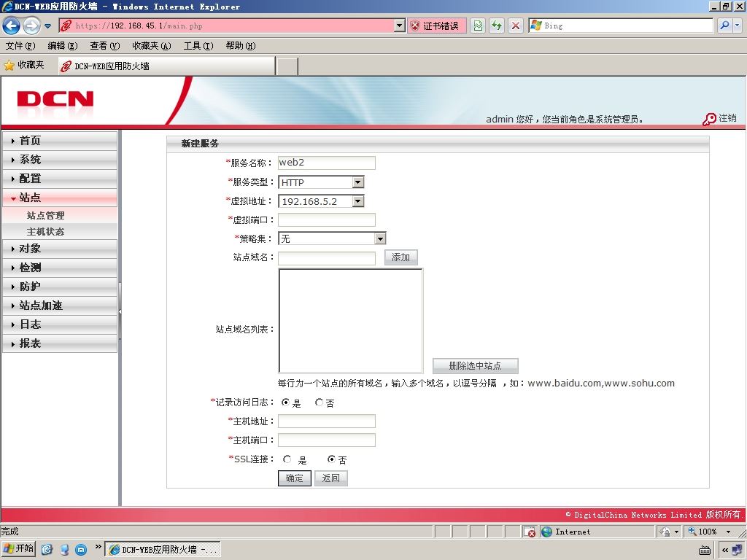
Task: Collapse the 站点 sidebar menu
Action: pos(60,198)
